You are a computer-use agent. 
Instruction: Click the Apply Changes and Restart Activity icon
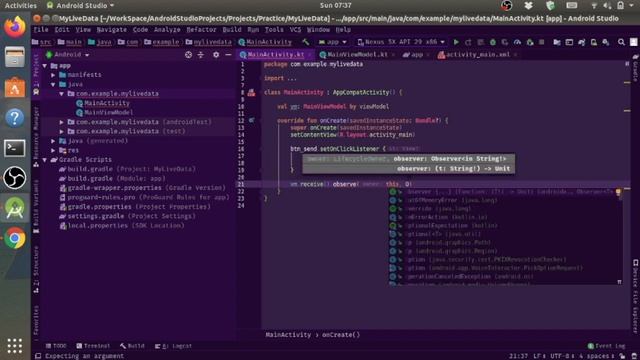(469, 42)
